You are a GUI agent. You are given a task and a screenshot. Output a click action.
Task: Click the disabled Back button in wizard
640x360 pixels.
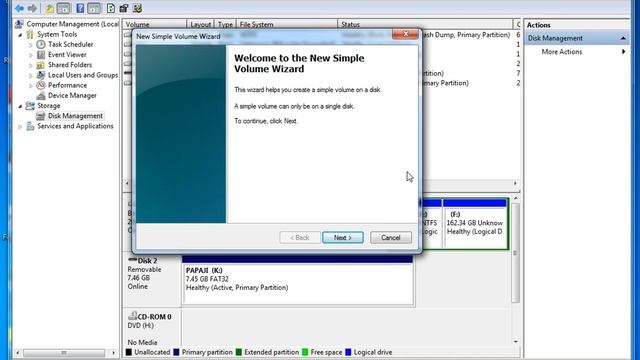(x=300, y=238)
